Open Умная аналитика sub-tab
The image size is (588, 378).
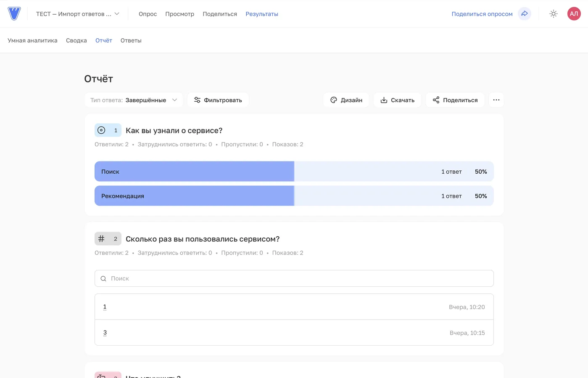point(32,40)
